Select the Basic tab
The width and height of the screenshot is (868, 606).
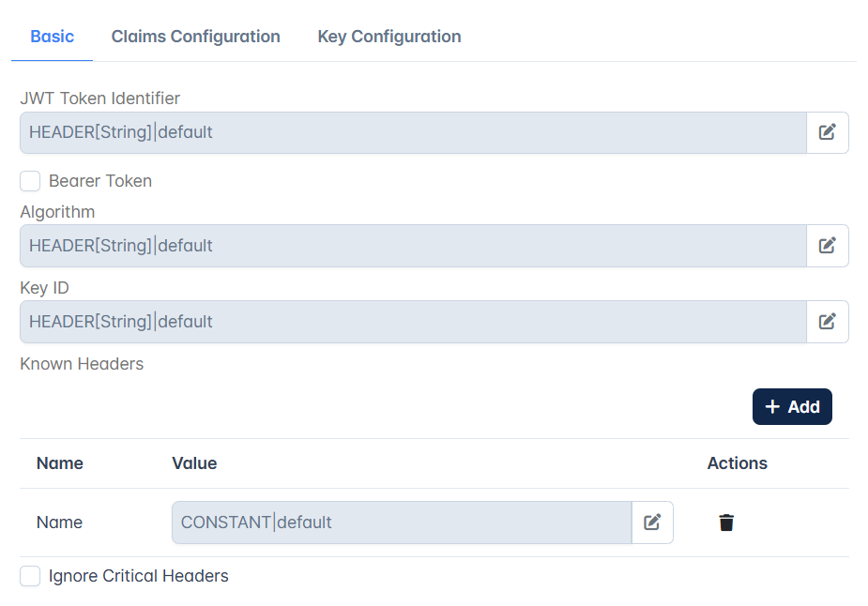tap(52, 37)
